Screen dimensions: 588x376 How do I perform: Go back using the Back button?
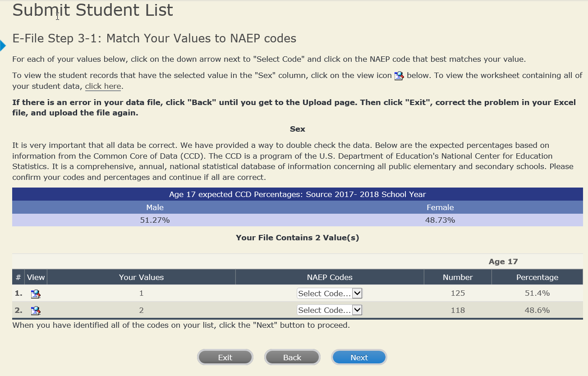pos(292,358)
